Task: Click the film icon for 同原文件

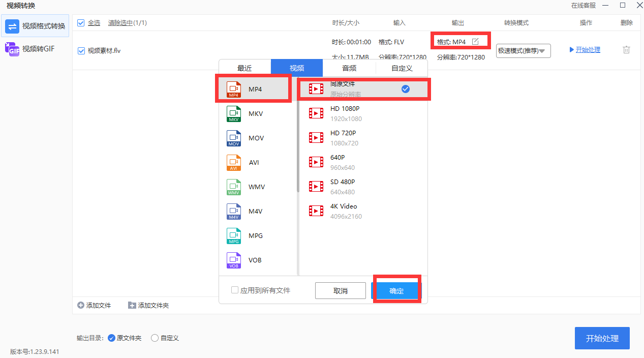Action: (x=316, y=89)
